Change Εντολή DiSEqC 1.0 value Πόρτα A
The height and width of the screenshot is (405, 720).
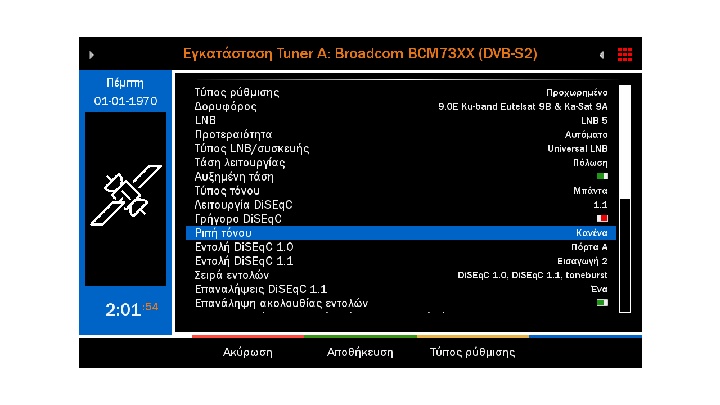[x=589, y=247]
